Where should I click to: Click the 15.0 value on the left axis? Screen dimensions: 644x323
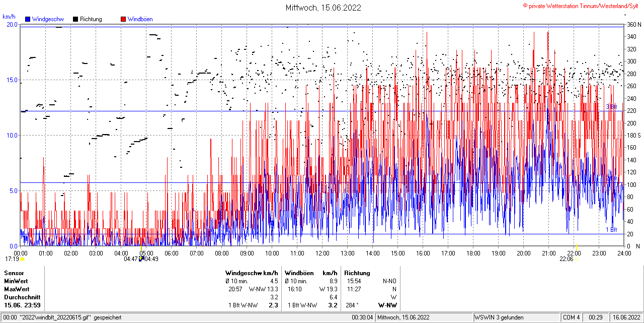pos(12,80)
